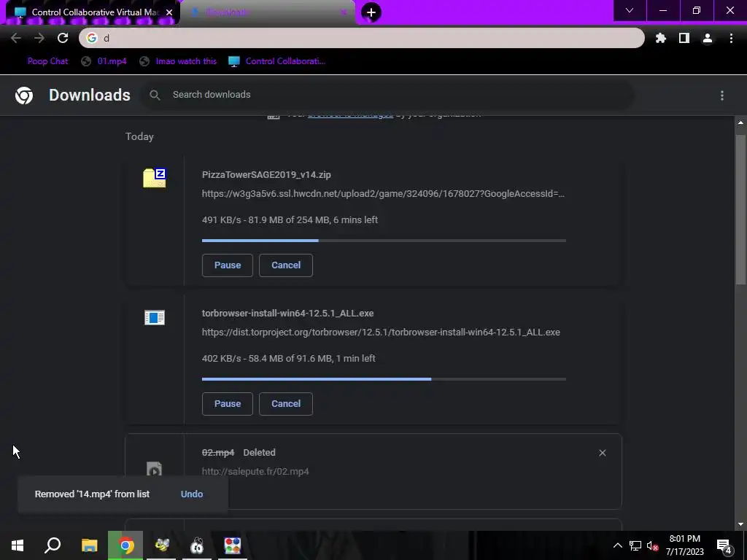Click the network tray icon
The width and height of the screenshot is (747, 560).
click(x=635, y=545)
